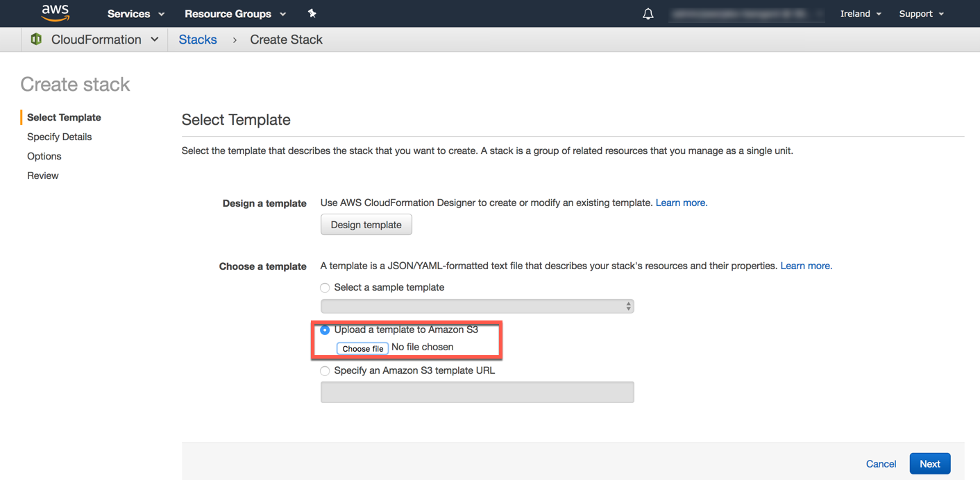980x480 pixels.
Task: Click the S3 template URL input field
Action: point(477,392)
